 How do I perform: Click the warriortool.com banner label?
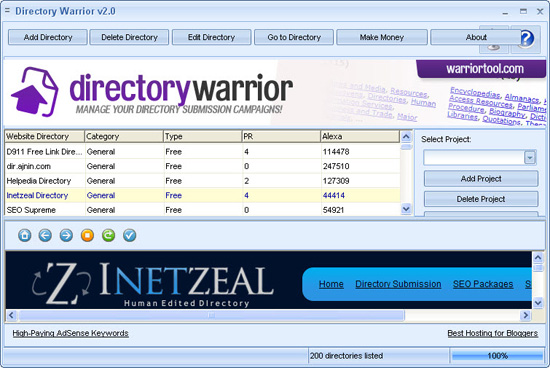click(x=485, y=68)
